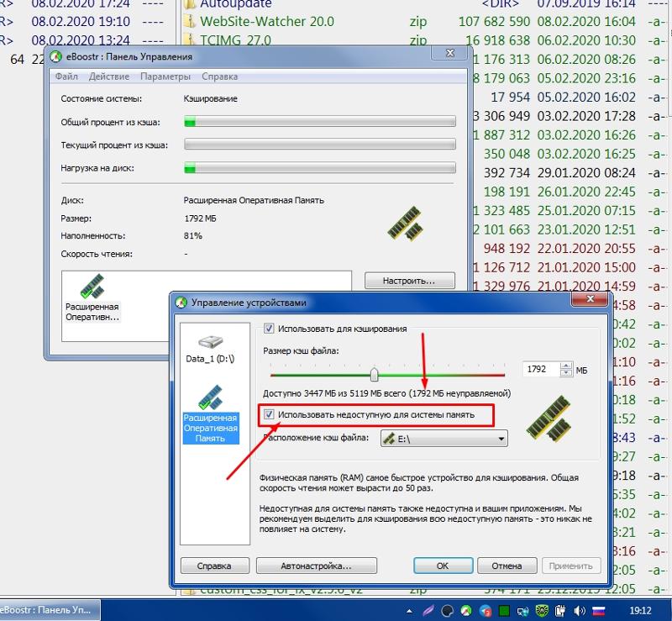
Task: Toggle use of system-unavailable memory checkbox
Action: click(x=269, y=414)
